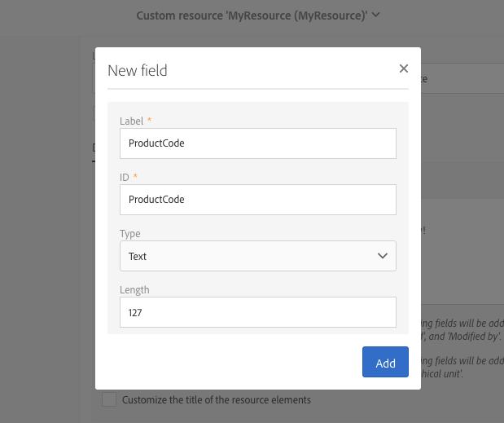Select the Length field showing 127
504x423 pixels.
[257, 311]
